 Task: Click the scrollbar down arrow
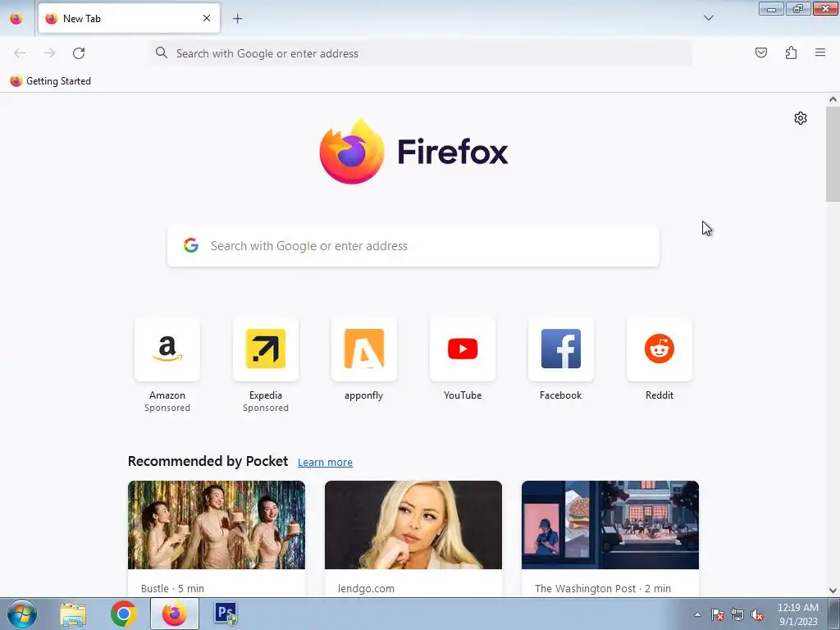(833, 591)
